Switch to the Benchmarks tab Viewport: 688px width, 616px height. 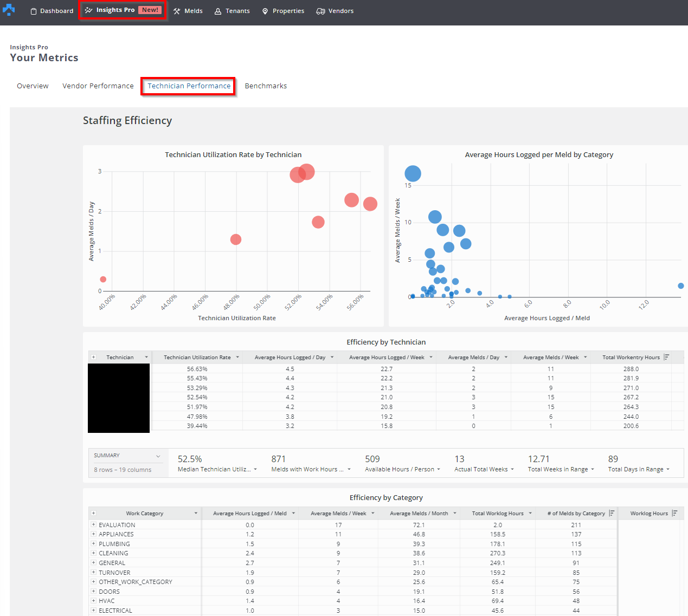pos(266,86)
